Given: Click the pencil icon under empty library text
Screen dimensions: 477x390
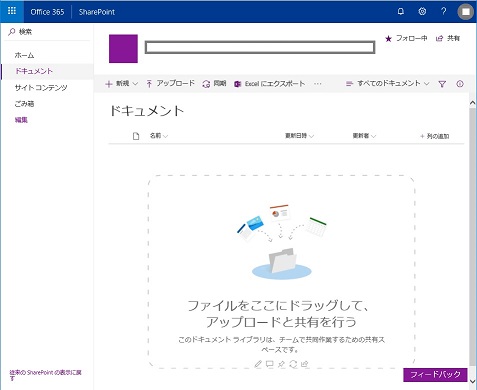Looking at the screenshot, I should click(258, 364).
